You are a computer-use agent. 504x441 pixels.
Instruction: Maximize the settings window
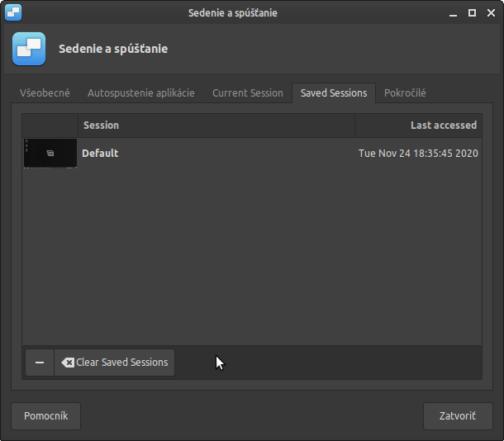(472, 12)
